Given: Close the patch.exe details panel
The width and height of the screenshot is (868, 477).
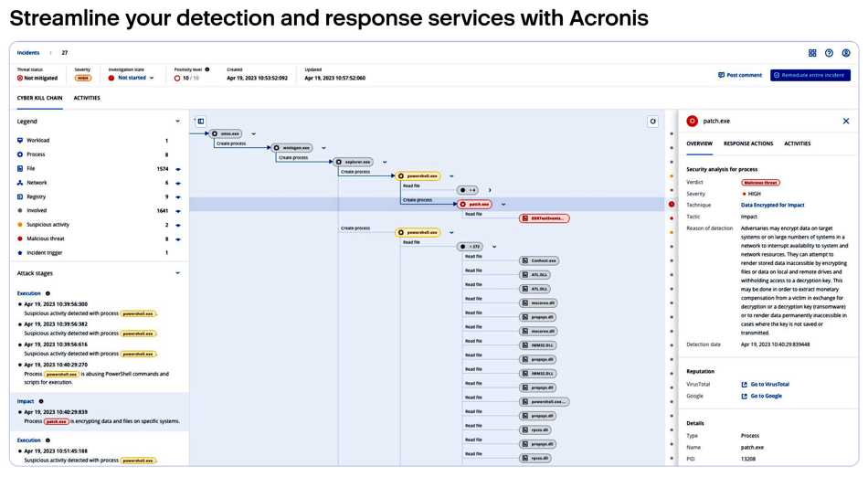Looking at the screenshot, I should [846, 122].
